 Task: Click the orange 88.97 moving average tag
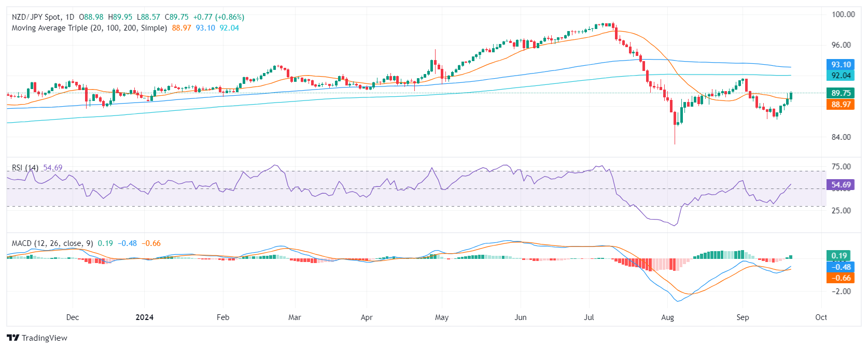(x=840, y=105)
